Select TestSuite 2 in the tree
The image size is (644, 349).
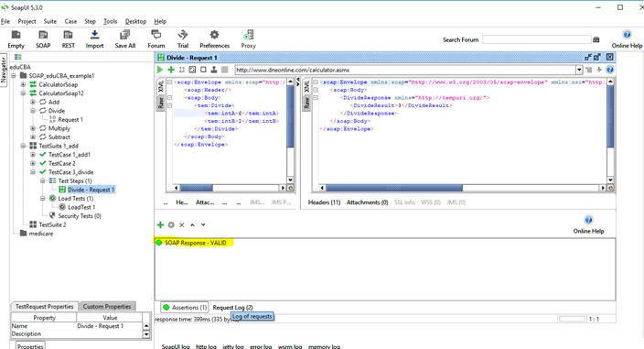[x=52, y=224]
